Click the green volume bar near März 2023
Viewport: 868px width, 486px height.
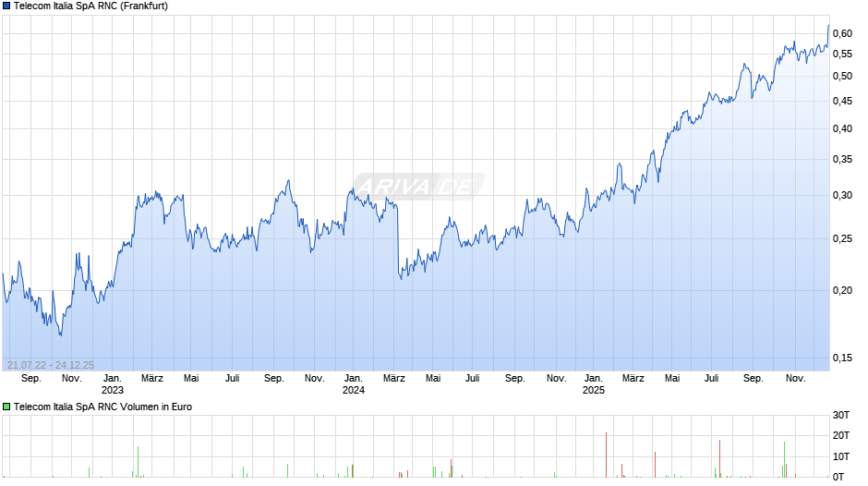(138, 462)
